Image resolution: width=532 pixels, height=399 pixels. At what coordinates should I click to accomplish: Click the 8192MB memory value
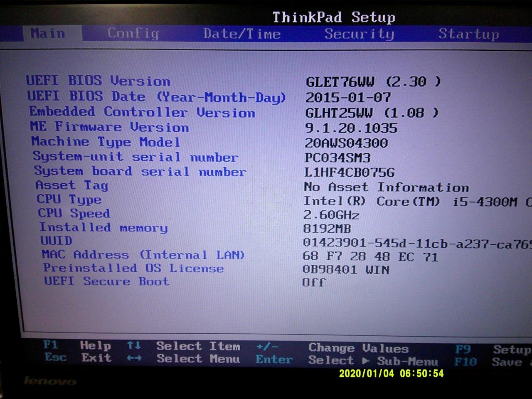pos(327,229)
